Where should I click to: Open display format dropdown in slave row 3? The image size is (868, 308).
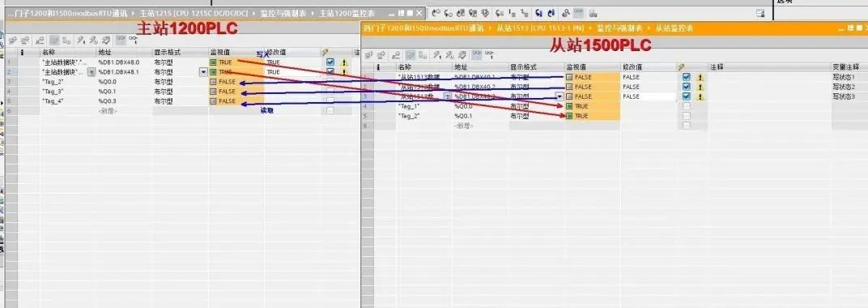(x=560, y=96)
